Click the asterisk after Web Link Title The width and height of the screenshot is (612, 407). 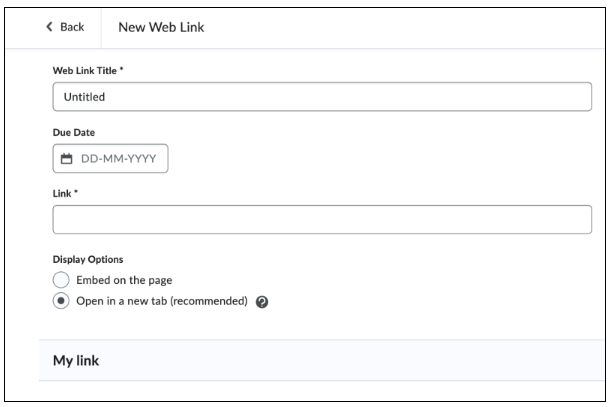click(121, 69)
